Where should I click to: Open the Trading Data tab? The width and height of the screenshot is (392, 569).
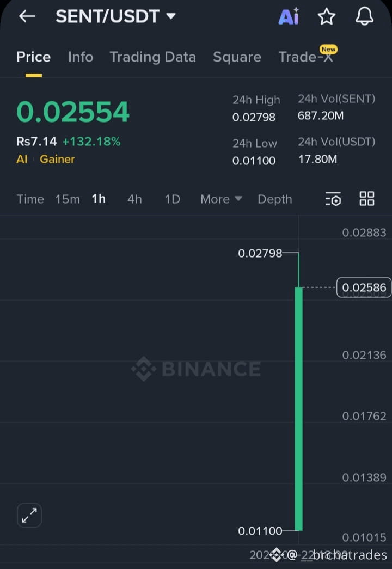pyautogui.click(x=153, y=57)
